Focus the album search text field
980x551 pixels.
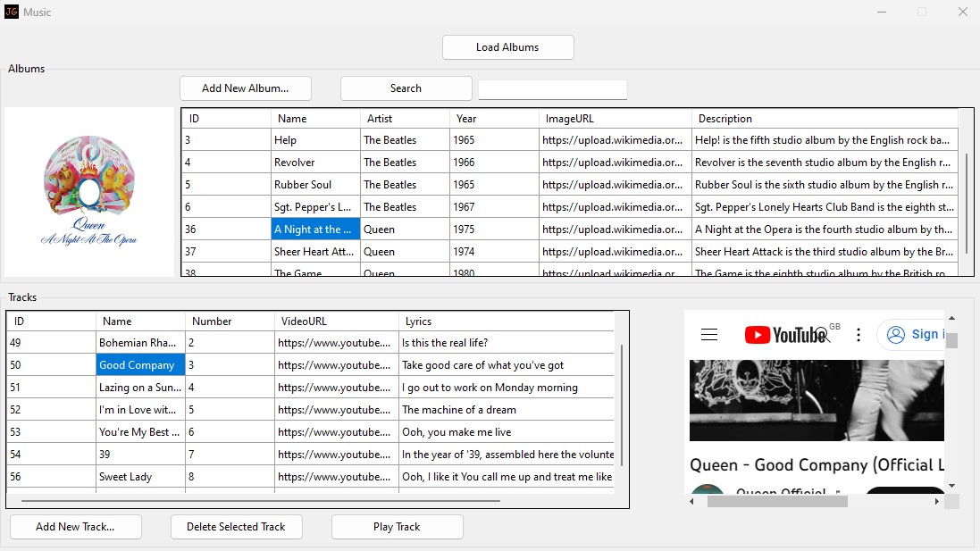pos(552,89)
